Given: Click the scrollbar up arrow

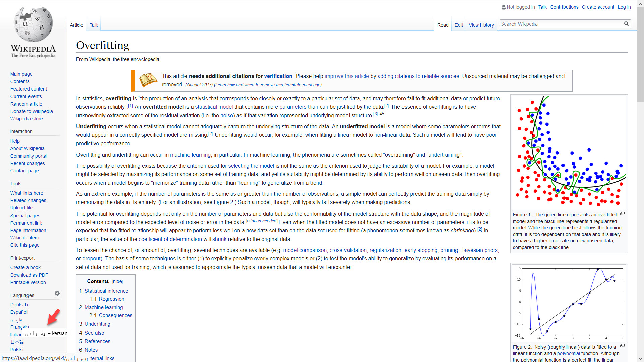Looking at the screenshot, I should click(640, 3).
